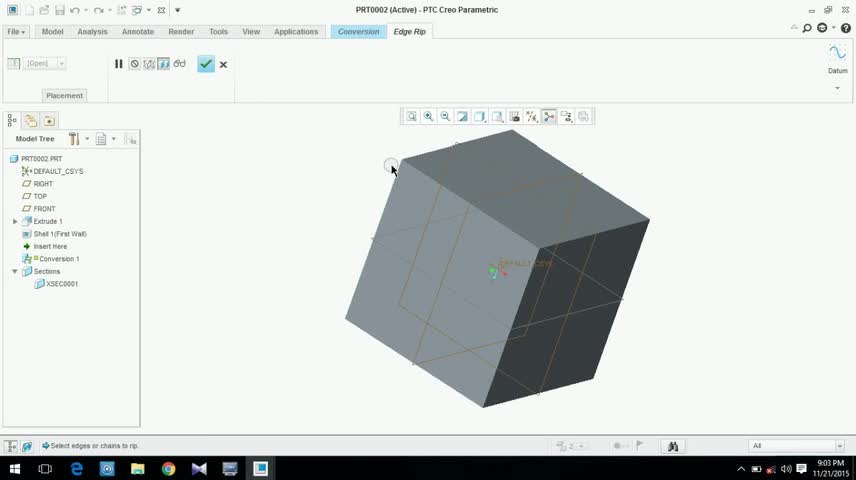Pause the Edge Rip tool
This screenshot has width=856, height=480.
click(118, 64)
